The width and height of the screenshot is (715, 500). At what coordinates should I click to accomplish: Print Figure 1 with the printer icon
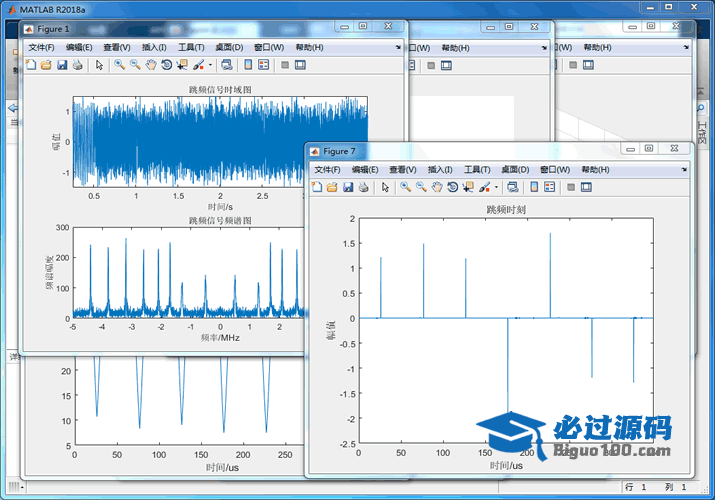(77, 65)
